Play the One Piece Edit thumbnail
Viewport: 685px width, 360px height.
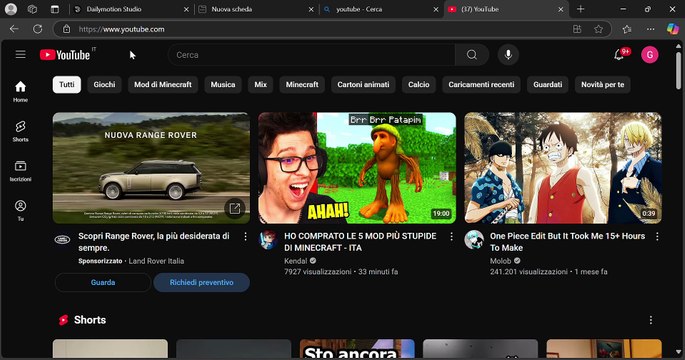pyautogui.click(x=563, y=168)
